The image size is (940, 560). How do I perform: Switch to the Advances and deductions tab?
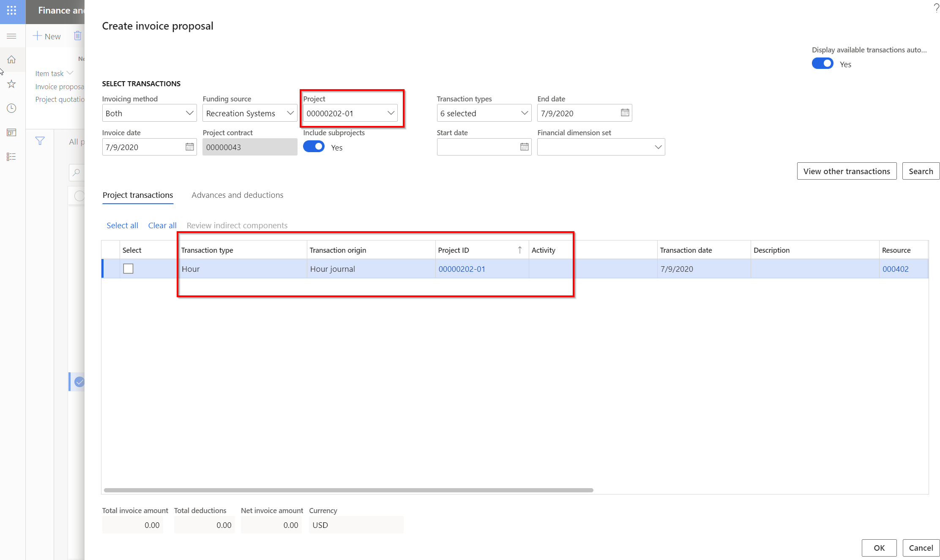point(237,195)
